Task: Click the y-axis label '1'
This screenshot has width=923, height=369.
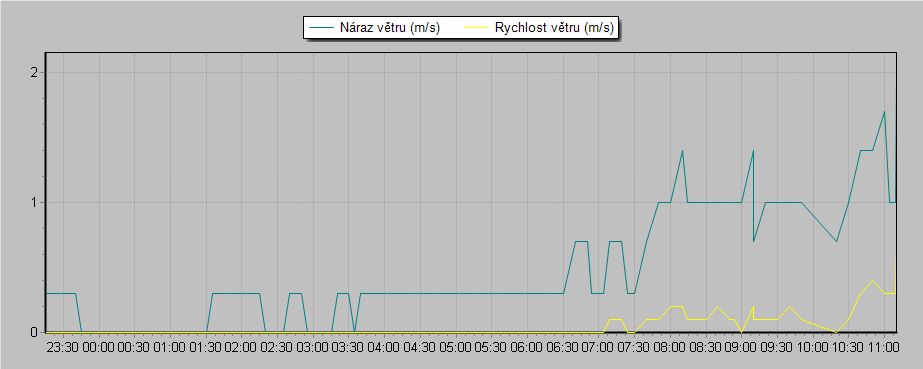Action: (34, 202)
